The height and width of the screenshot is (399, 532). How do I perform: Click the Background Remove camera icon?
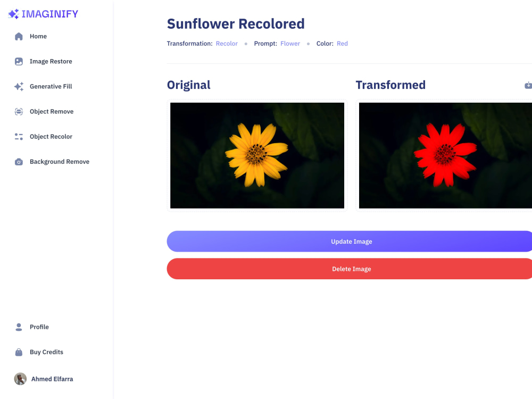(19, 162)
